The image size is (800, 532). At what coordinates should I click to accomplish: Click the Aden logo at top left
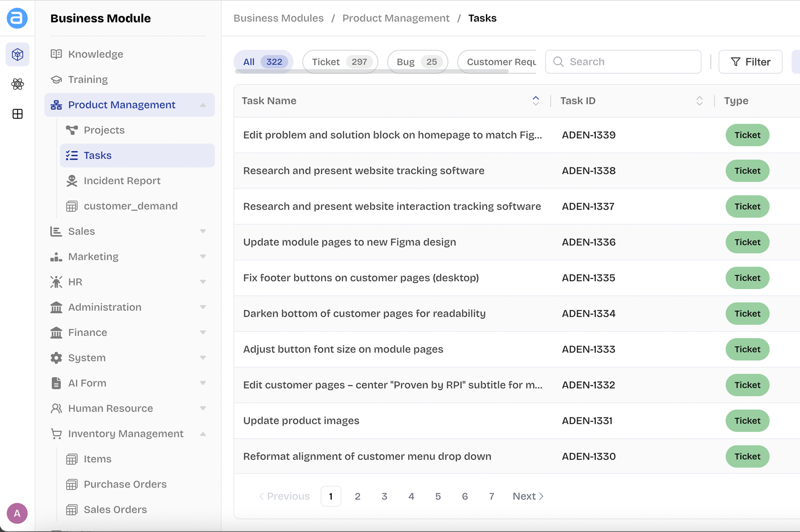click(x=17, y=18)
